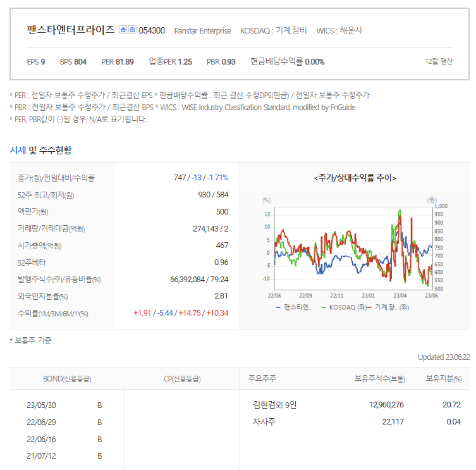Click trading volume '274,143 / 2'
Screen dimensions: 476x470
click(211, 228)
